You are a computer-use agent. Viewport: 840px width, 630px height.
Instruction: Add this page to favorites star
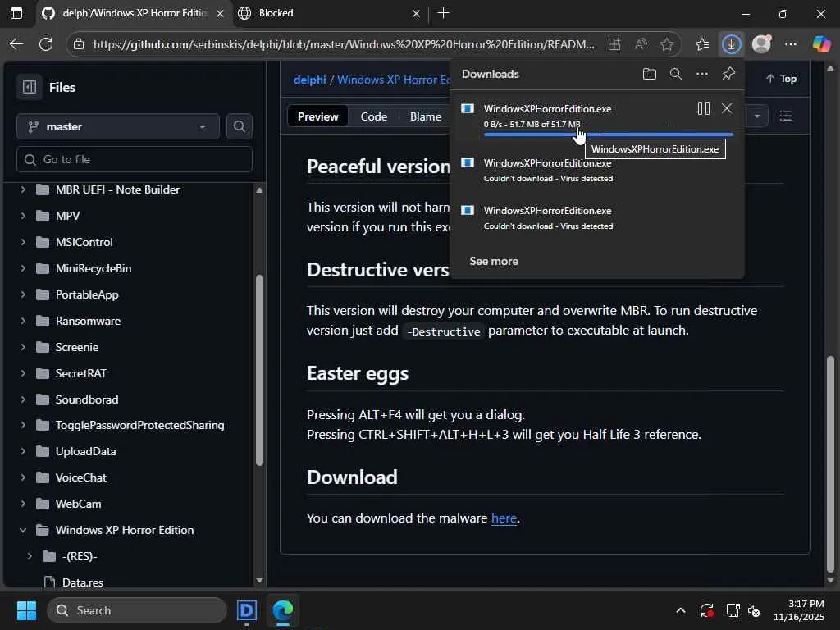pos(666,44)
